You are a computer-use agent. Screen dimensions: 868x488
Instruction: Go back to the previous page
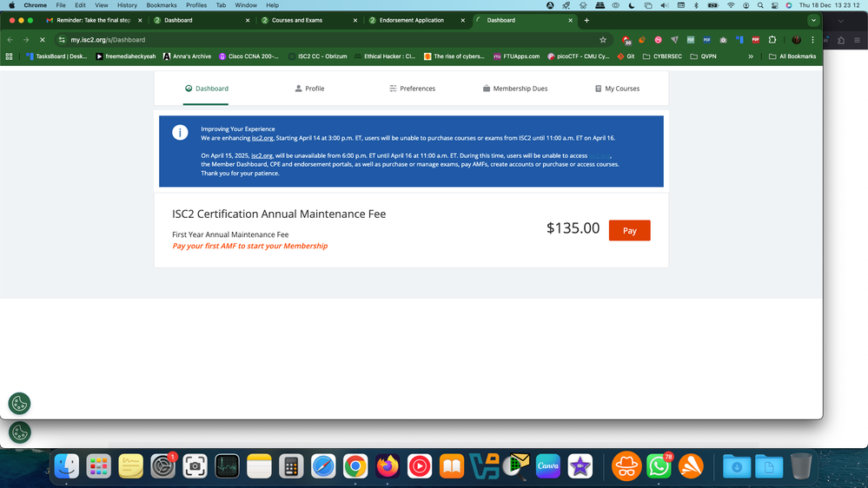pyautogui.click(x=10, y=40)
